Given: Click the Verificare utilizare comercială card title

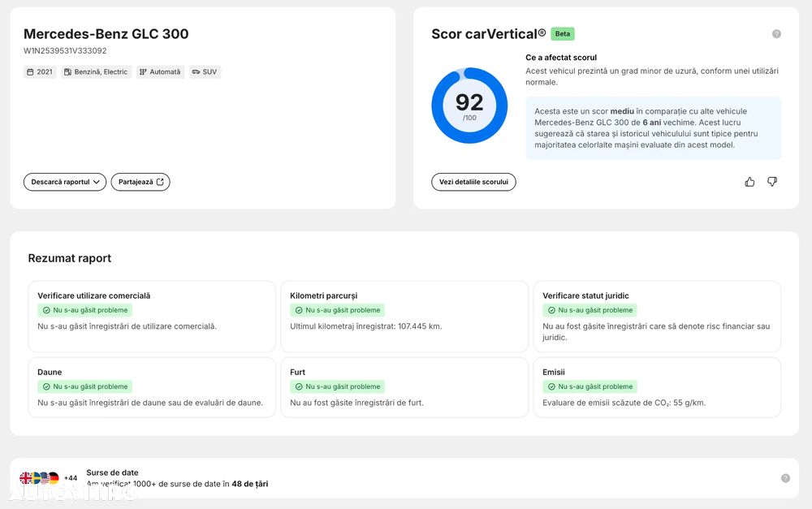Looking at the screenshot, I should [x=93, y=295].
